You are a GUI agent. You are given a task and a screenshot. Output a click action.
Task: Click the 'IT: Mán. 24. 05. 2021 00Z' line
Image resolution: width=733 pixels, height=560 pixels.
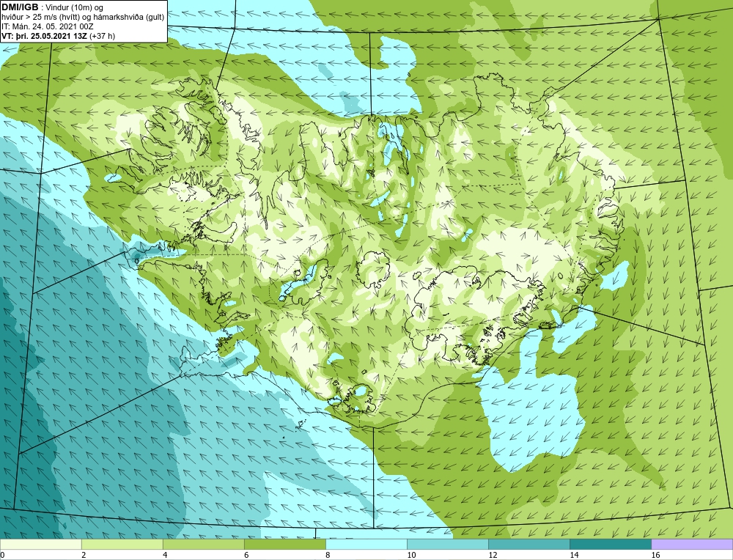point(48,26)
